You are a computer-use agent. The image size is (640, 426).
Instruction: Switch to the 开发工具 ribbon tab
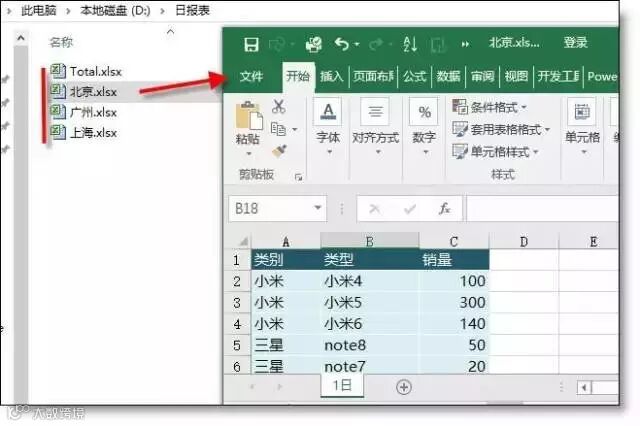pyautogui.click(x=558, y=76)
